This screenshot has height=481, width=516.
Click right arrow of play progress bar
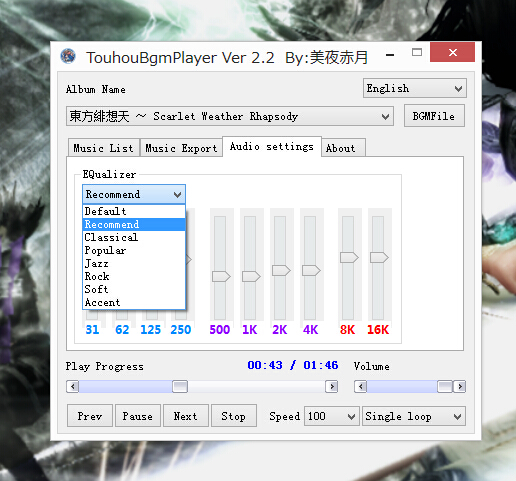(x=332, y=387)
